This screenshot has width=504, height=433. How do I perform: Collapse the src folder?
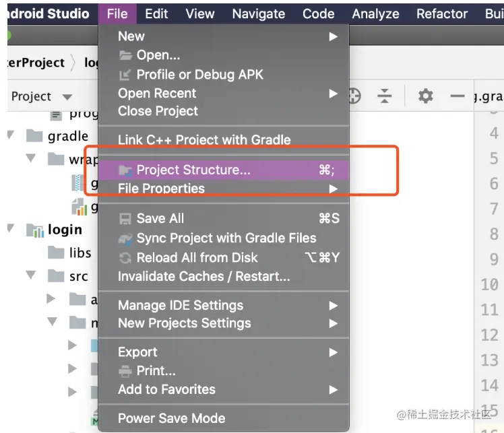31,275
